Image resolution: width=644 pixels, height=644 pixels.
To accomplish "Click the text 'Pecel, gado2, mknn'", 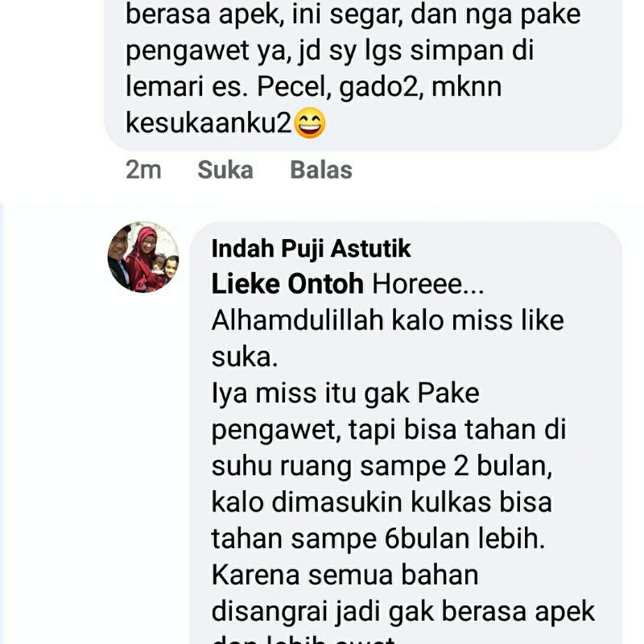I will coord(379,87).
